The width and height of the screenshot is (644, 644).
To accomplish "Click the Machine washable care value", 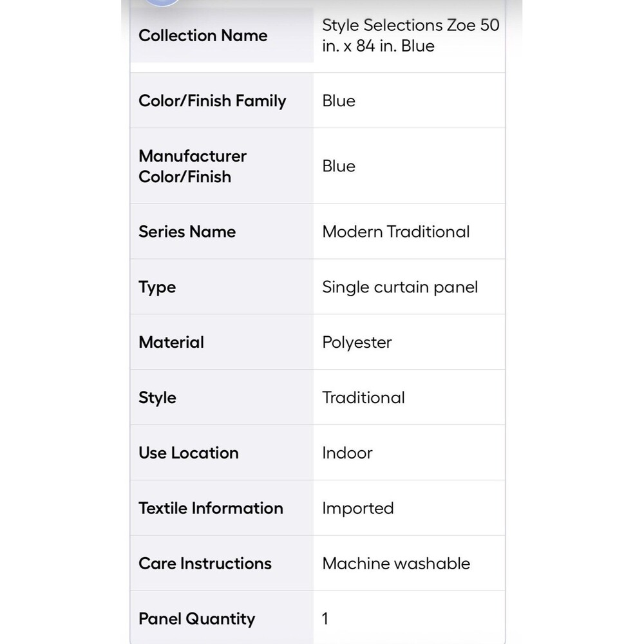I will click(396, 563).
